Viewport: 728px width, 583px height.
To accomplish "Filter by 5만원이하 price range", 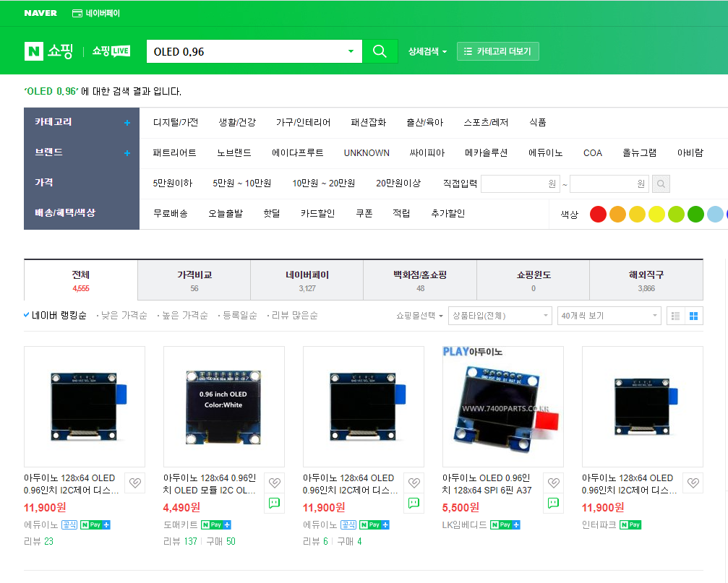I will 173,183.
